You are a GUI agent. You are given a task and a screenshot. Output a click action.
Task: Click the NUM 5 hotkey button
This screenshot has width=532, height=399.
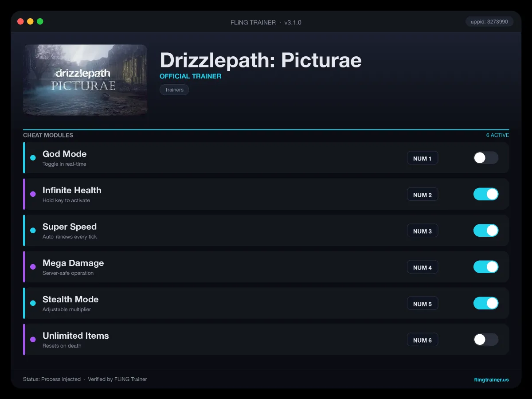tap(422, 304)
